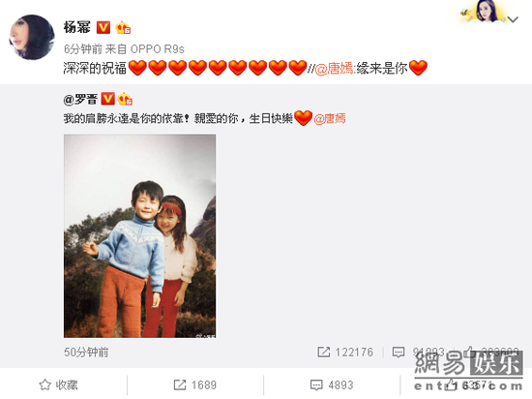Viewport: 532px width, 399px height.
Task: Click comment icon in the quoted post footer
Action: coord(399,353)
